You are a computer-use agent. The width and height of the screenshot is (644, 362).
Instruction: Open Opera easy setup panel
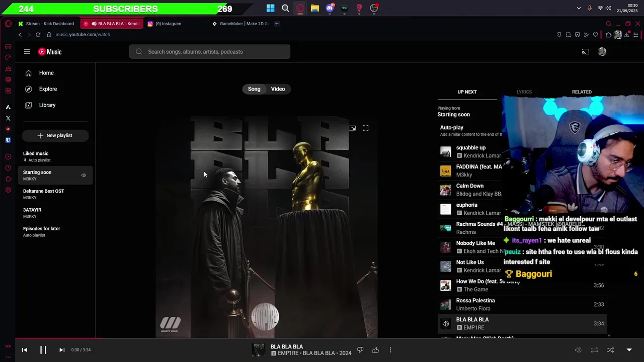636,35
